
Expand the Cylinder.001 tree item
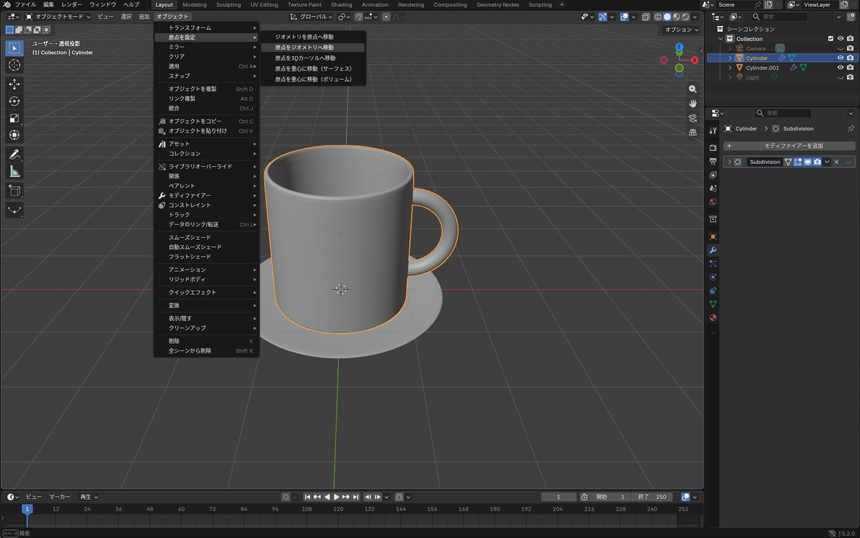(x=730, y=67)
